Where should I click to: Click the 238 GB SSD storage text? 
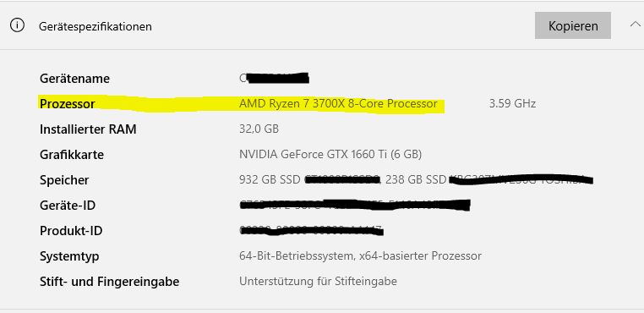point(416,179)
